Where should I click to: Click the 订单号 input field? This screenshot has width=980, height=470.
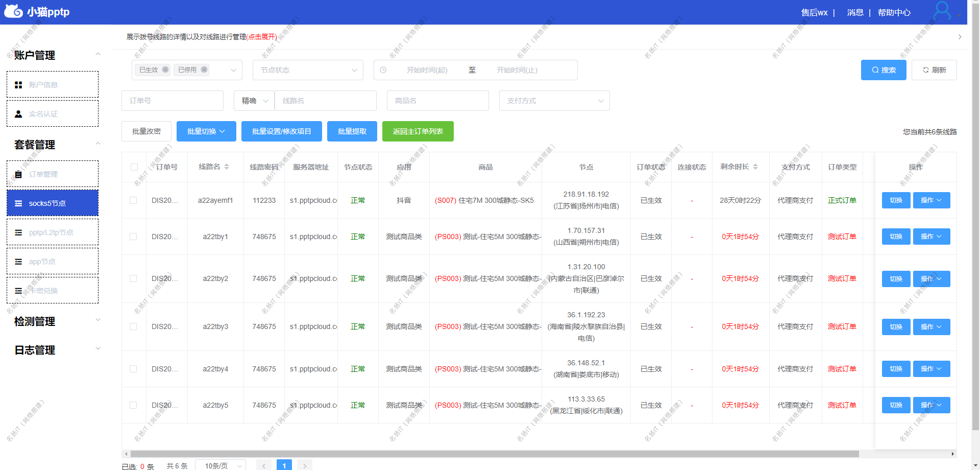pos(172,101)
